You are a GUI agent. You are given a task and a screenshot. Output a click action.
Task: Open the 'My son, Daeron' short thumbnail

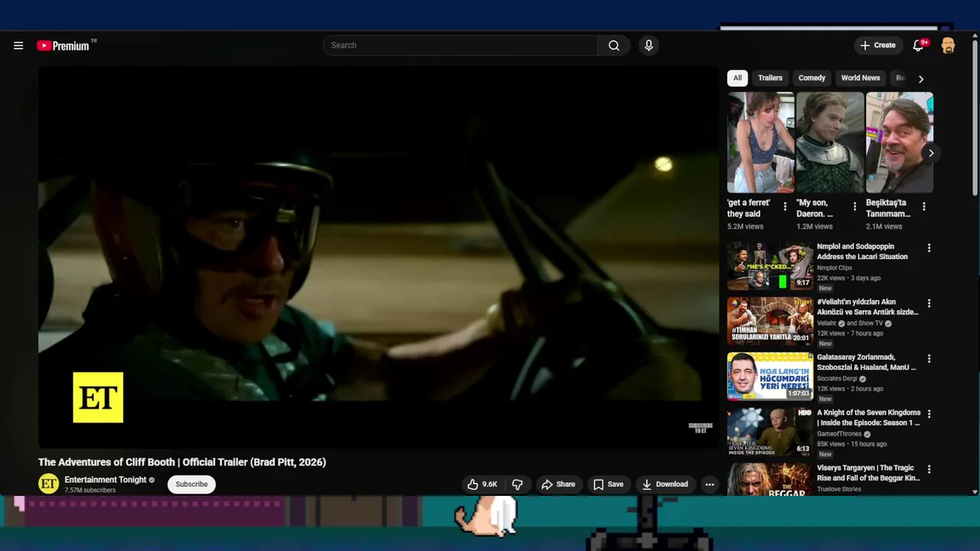(x=830, y=142)
